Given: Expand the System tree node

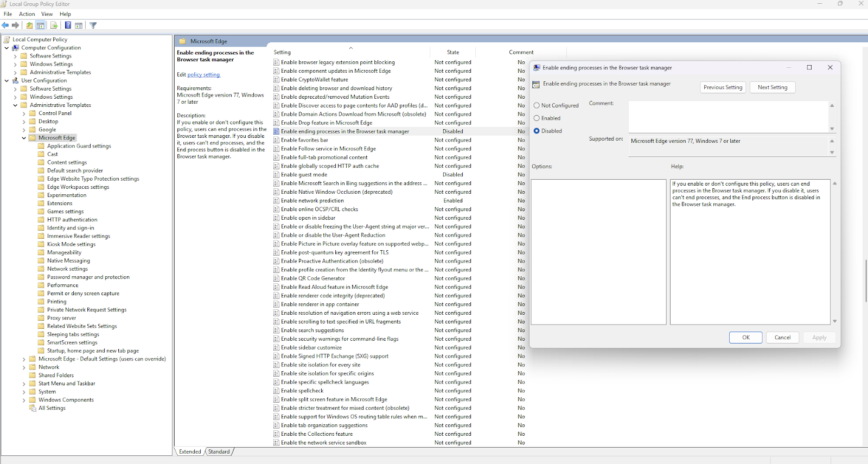Looking at the screenshot, I should click(24, 392).
